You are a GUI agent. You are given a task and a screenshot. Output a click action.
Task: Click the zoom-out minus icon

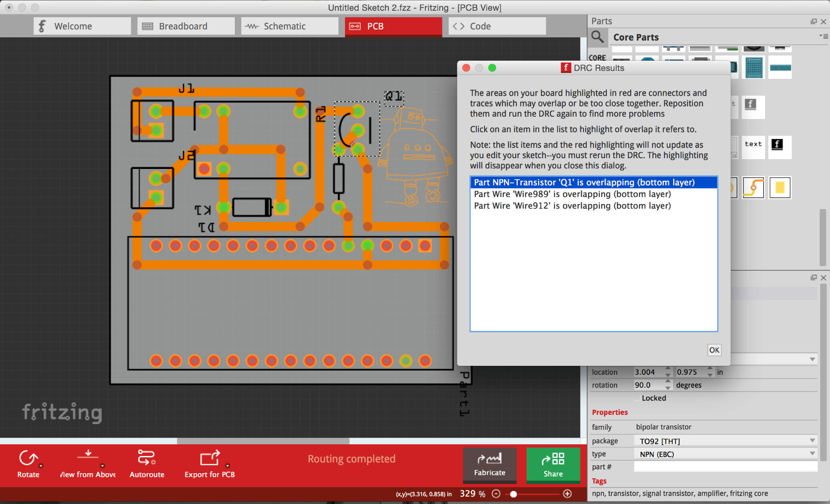pyautogui.click(x=496, y=493)
